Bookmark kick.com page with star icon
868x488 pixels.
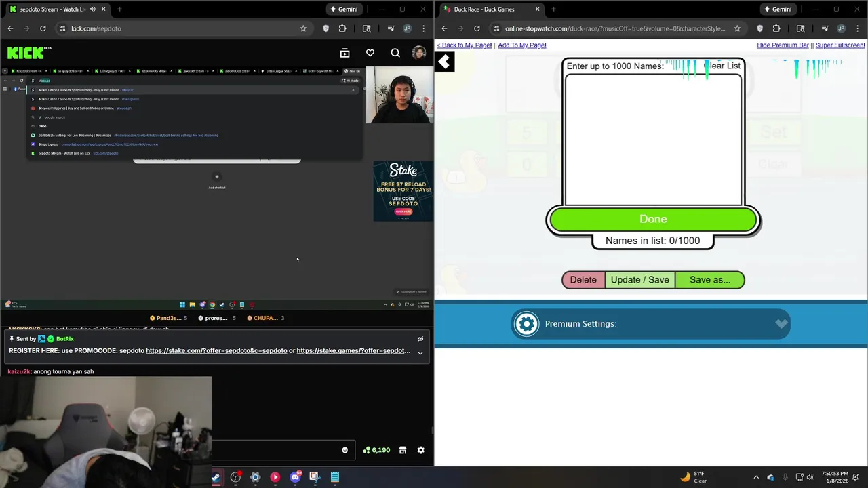[303, 28]
